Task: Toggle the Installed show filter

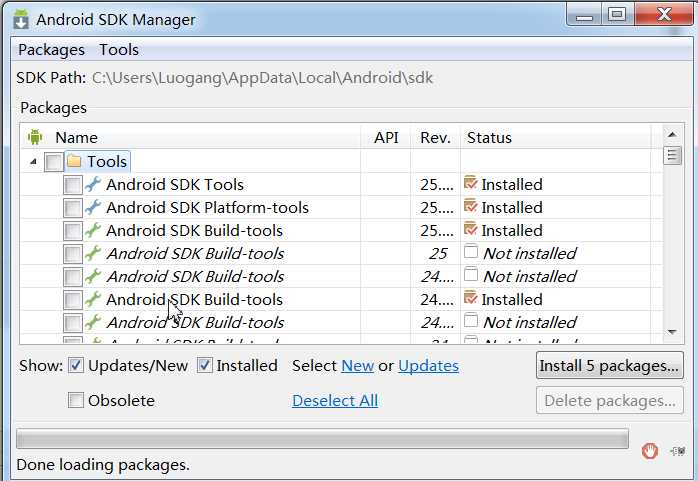Action: point(204,365)
